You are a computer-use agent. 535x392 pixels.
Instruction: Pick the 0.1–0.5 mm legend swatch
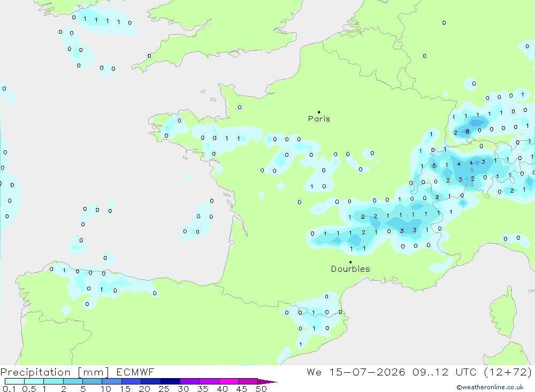click(14, 381)
